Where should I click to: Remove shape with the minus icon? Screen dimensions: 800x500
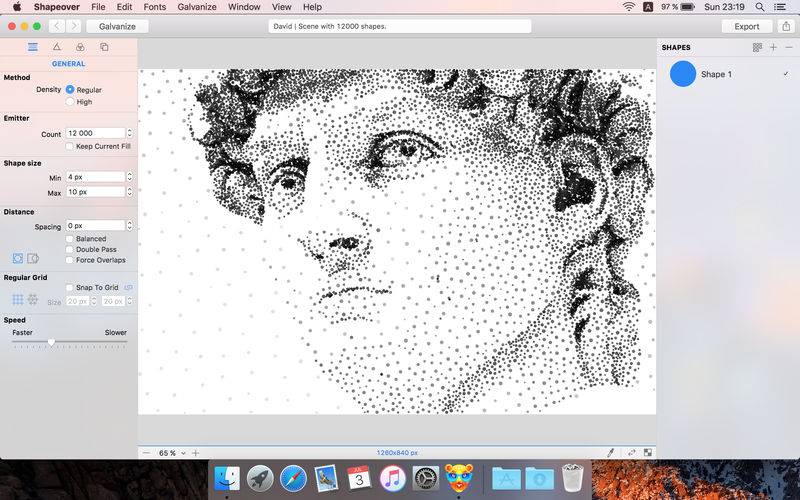coord(789,47)
